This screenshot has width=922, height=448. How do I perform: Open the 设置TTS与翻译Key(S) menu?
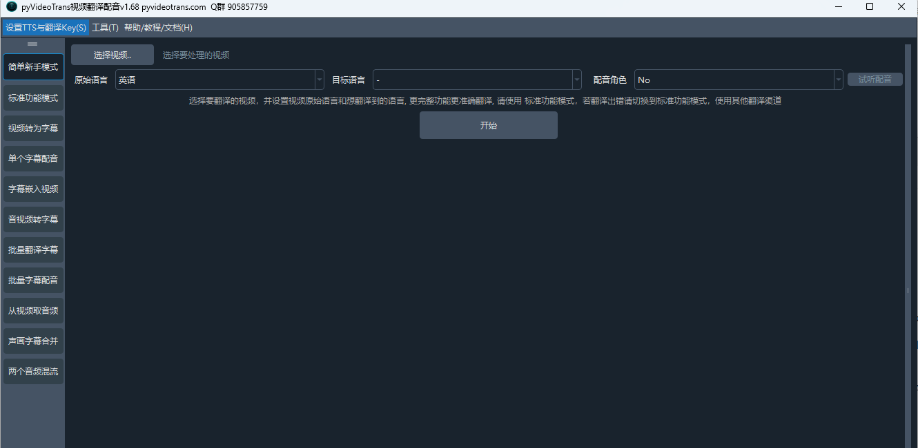(x=45, y=28)
